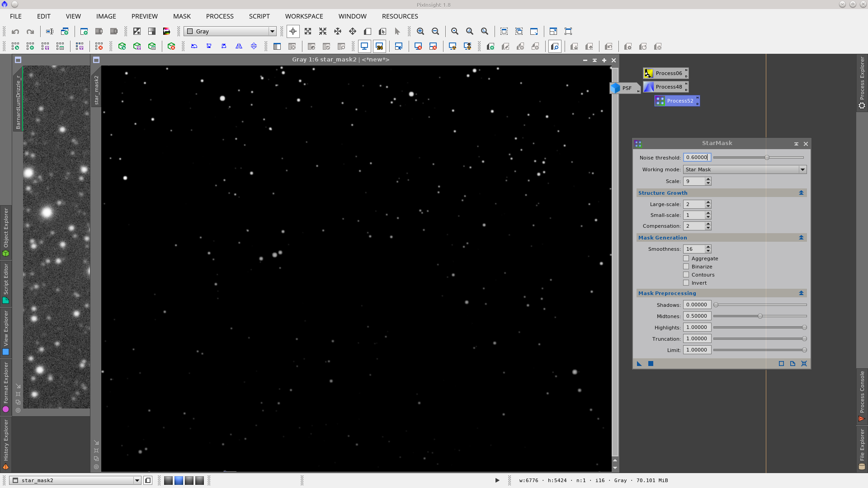
Task: Click the Reset icon in StarMask panel
Action: pos(804,364)
